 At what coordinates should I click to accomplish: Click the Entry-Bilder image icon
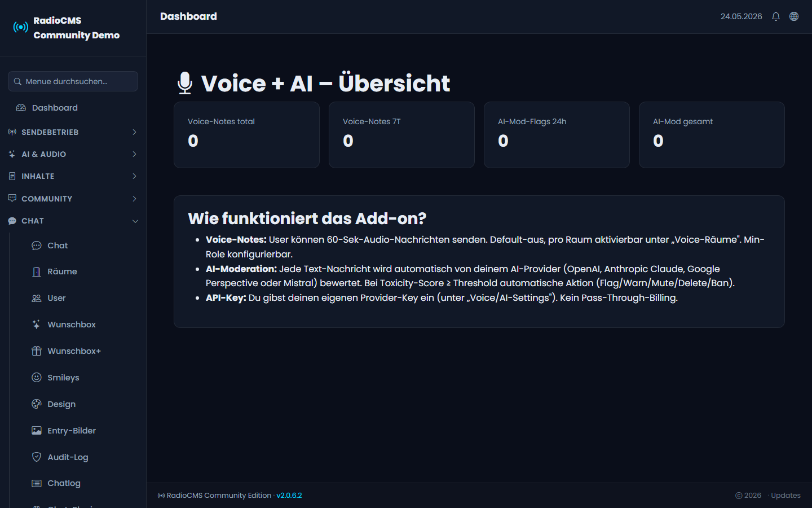click(37, 431)
